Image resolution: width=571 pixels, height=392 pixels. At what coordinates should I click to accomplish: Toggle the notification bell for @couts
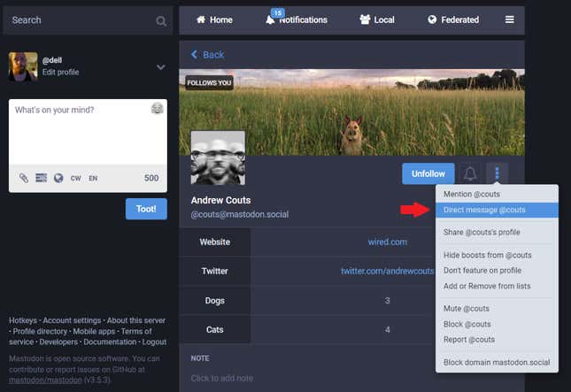(470, 173)
